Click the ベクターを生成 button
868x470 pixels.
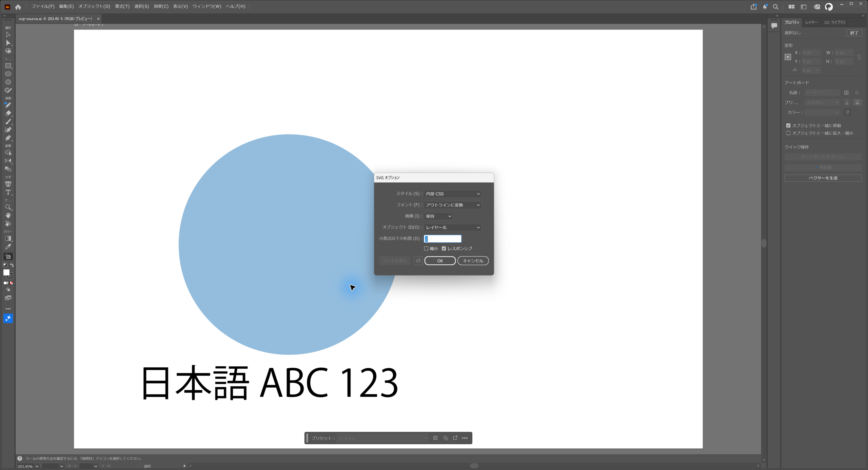pyautogui.click(x=823, y=178)
